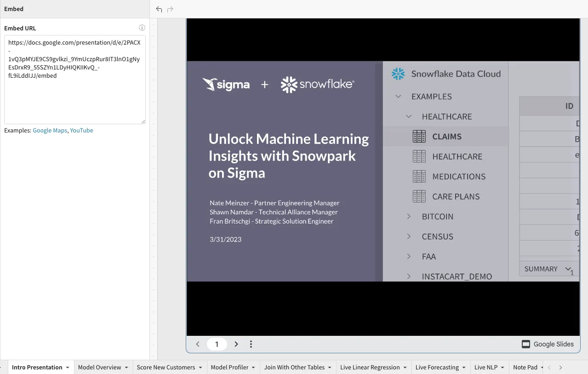Viewport: 588px width, 374px height.
Task: Go to previous slide arrow
Action: [198, 344]
